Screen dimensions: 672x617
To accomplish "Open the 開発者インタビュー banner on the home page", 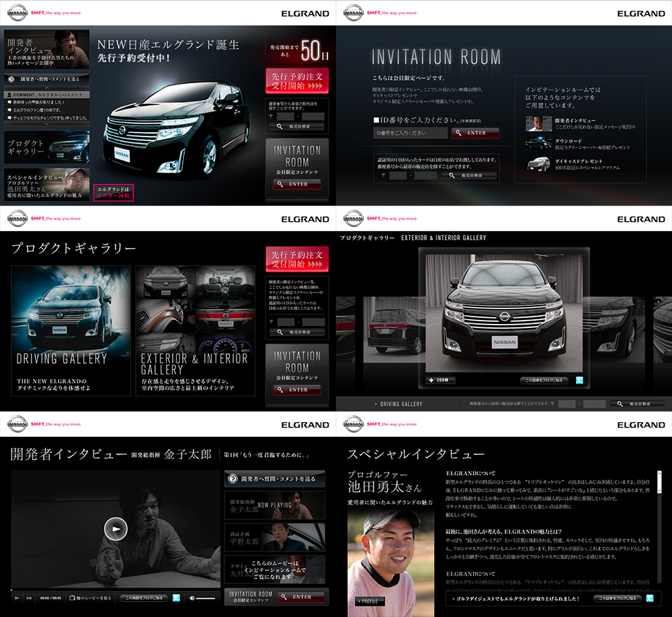I will pos(47,49).
